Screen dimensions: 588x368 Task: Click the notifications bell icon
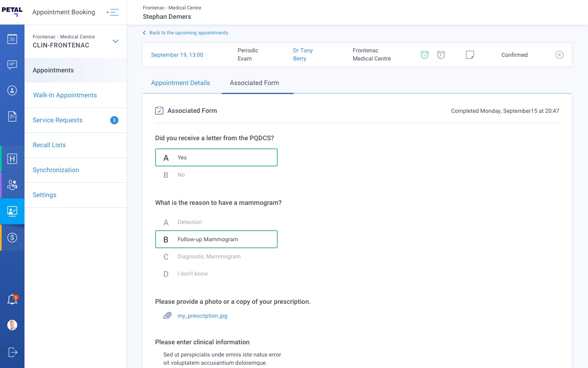pyautogui.click(x=12, y=300)
